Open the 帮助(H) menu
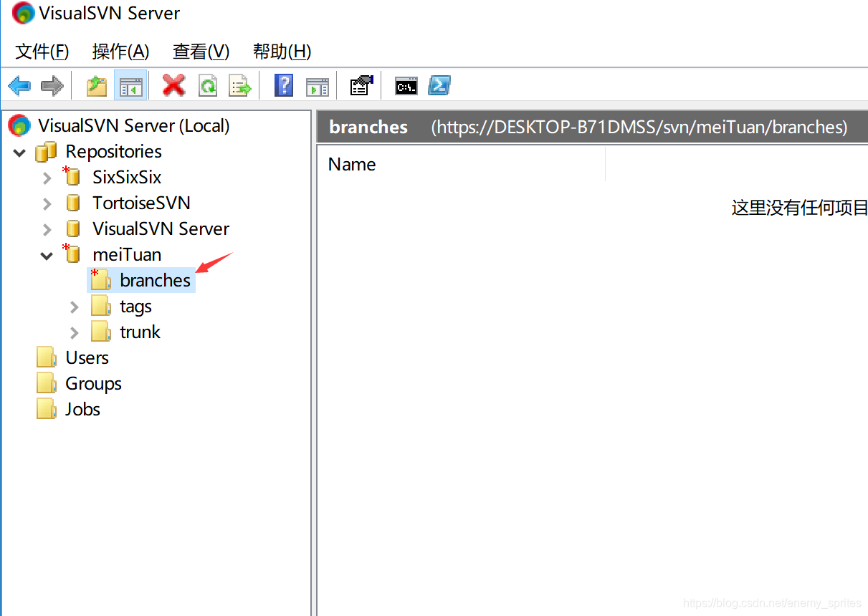Screen dimensions: 868x616 pos(282,52)
